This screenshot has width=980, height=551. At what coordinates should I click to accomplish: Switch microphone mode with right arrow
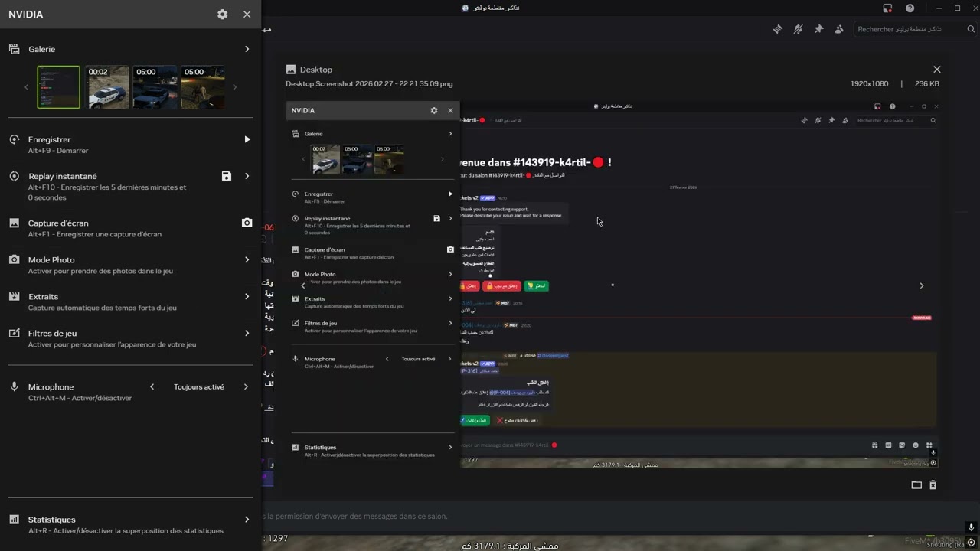[246, 386]
